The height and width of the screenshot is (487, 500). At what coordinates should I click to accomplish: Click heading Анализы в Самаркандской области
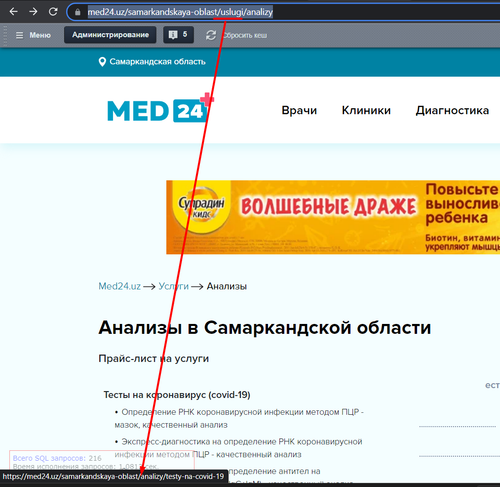pos(265,328)
